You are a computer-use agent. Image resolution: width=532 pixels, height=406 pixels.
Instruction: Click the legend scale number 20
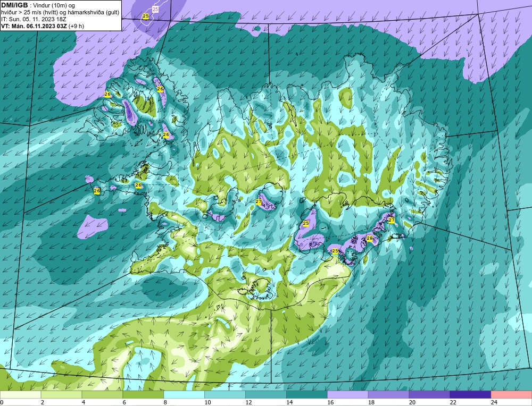(x=412, y=402)
